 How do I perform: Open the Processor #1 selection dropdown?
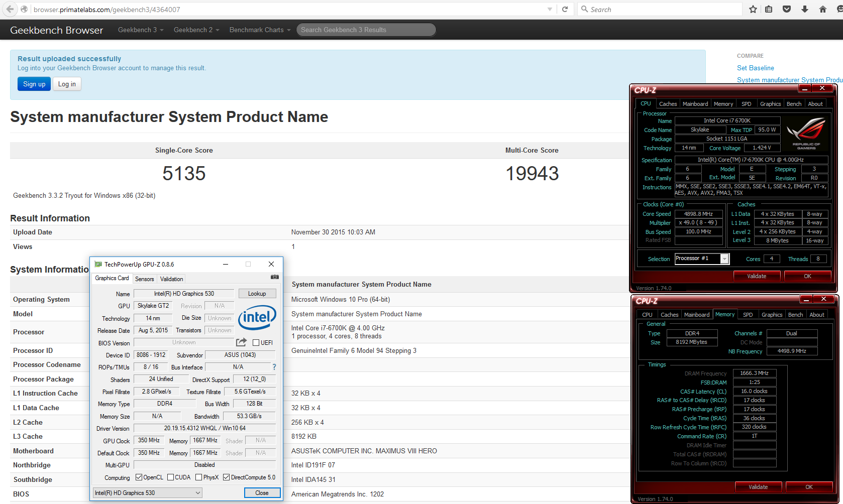pyautogui.click(x=701, y=259)
